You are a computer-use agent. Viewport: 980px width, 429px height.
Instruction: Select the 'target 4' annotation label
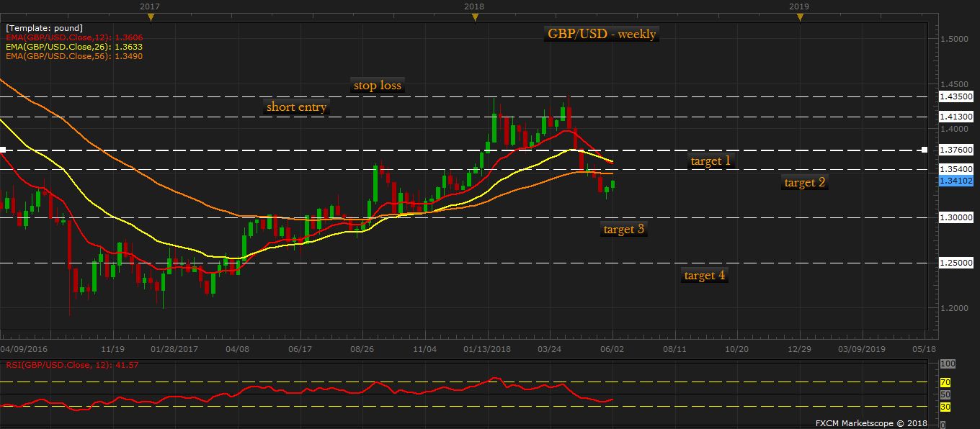pos(705,275)
